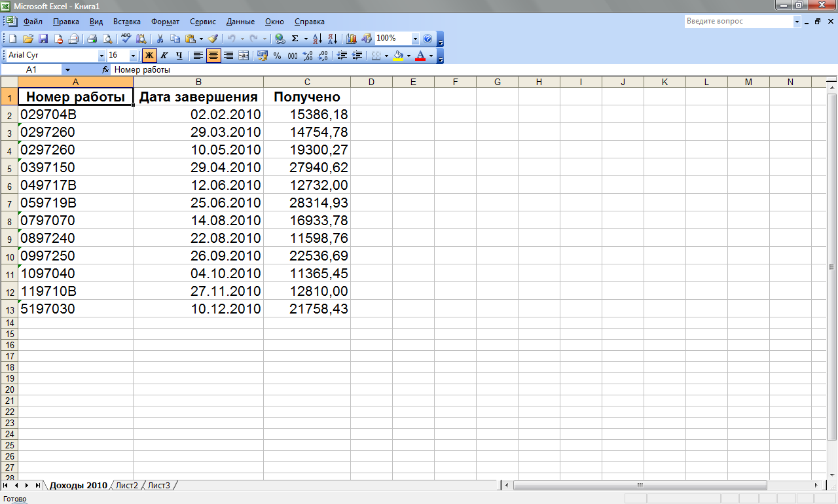Screen dimensions: 838x504
Task: Open the Вставка menu
Action: 127,22
